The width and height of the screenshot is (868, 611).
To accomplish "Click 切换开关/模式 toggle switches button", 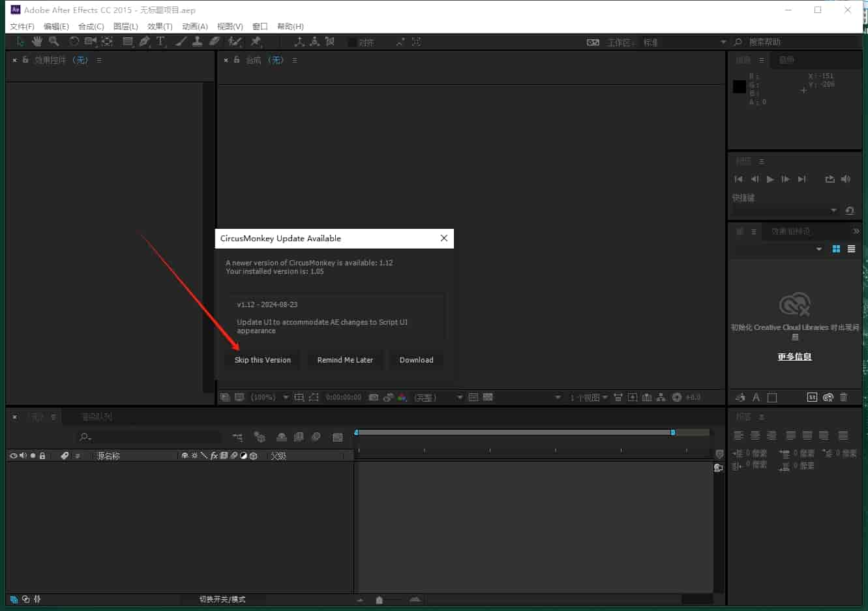I will (x=222, y=599).
